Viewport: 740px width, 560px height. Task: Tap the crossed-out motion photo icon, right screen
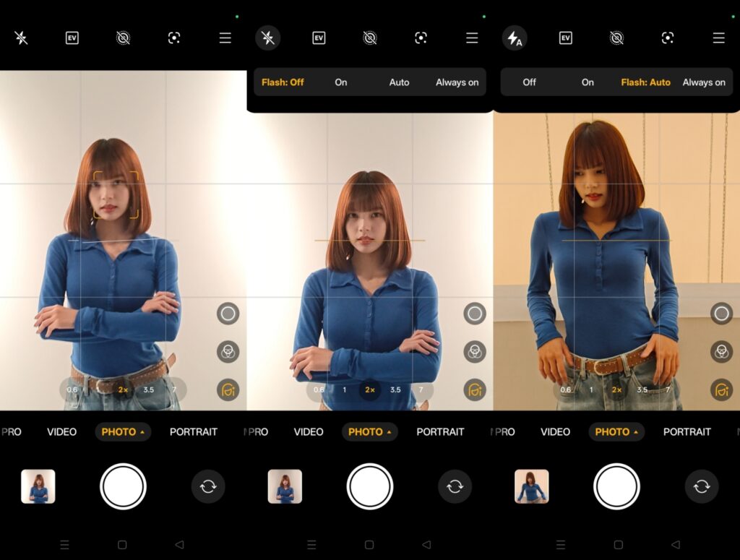616,38
